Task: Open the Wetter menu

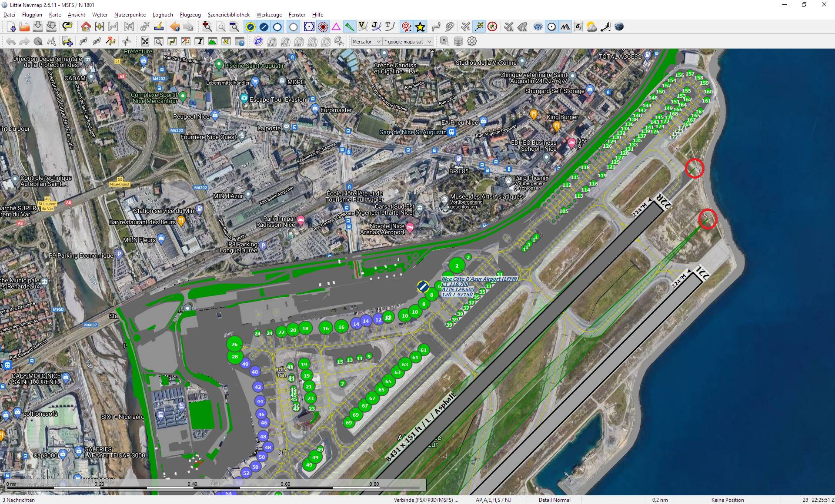Action: [100, 14]
